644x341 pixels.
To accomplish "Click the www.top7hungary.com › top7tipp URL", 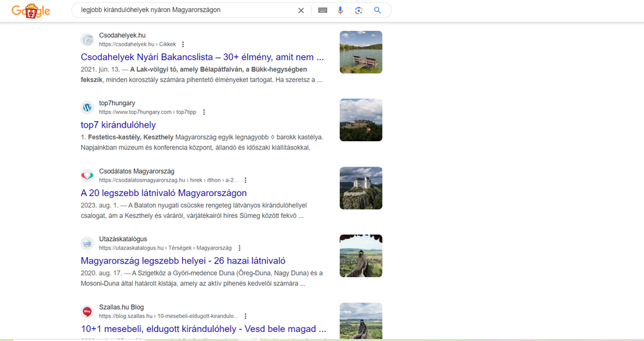I will pos(147,112).
